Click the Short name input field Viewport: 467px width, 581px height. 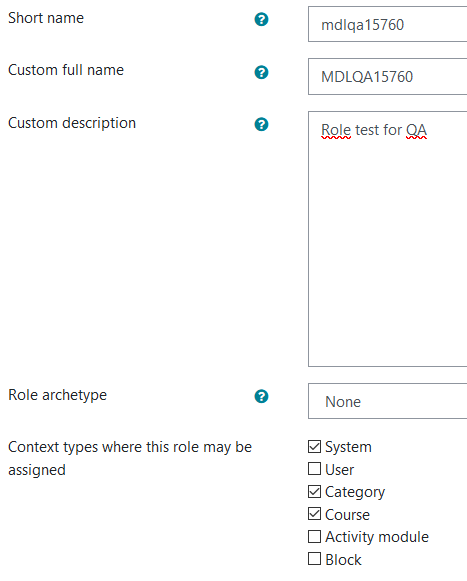[387, 24]
